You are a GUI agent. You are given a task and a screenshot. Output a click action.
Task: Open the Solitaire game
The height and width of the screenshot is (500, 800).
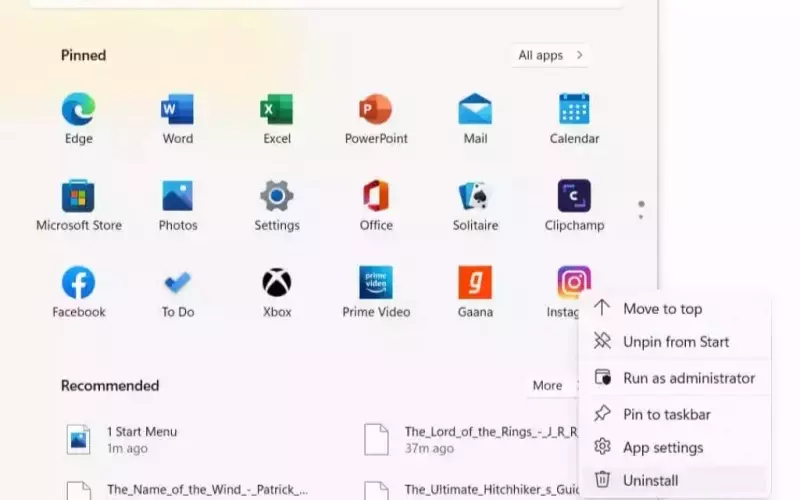(x=475, y=205)
